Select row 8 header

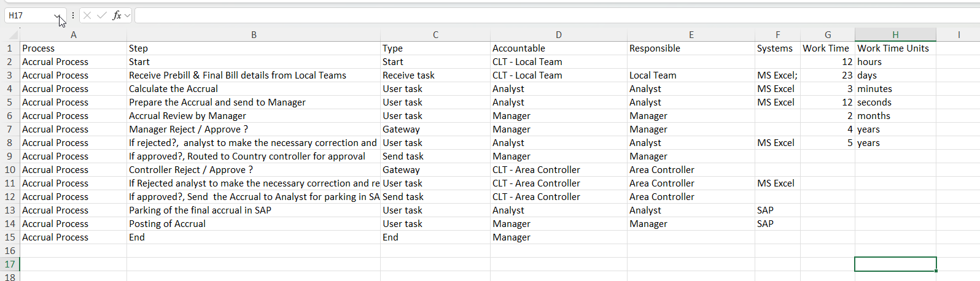point(10,143)
